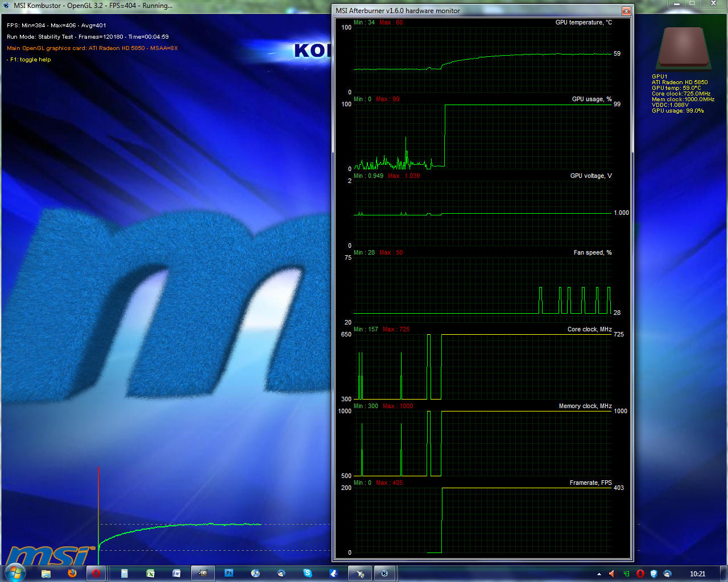728x582 pixels.
Task: Switch to MSI Kombustor taskbar button
Action: click(385, 573)
